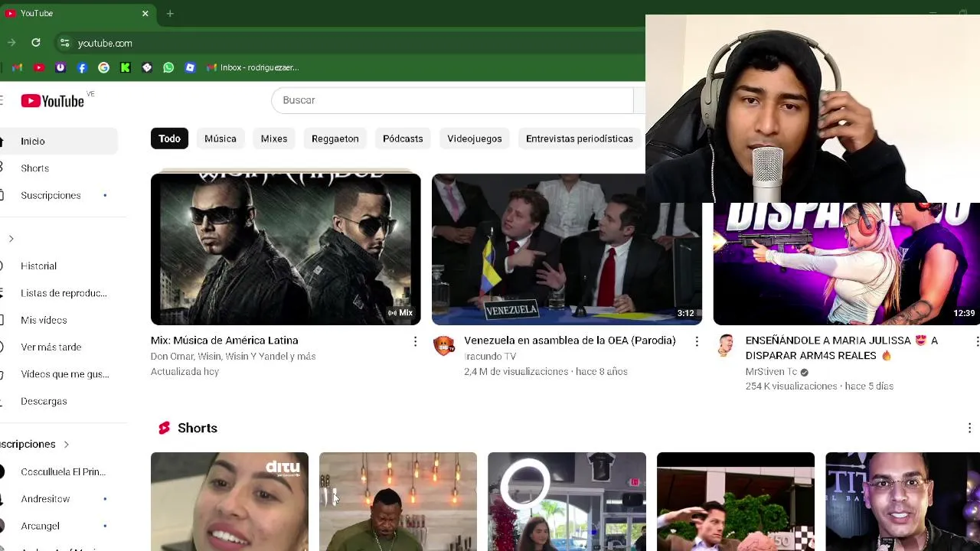Open the Facebook bookmark icon
Viewport: 980px width, 551px height.
coord(82,67)
